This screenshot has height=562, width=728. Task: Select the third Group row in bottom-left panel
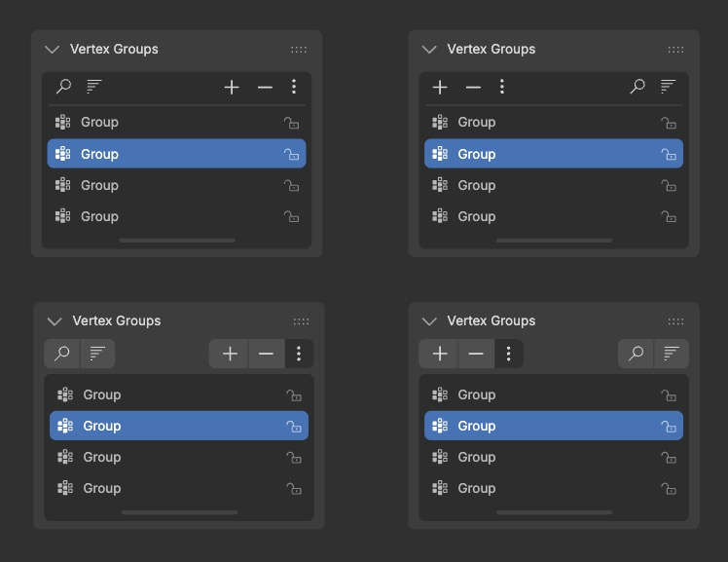(179, 457)
